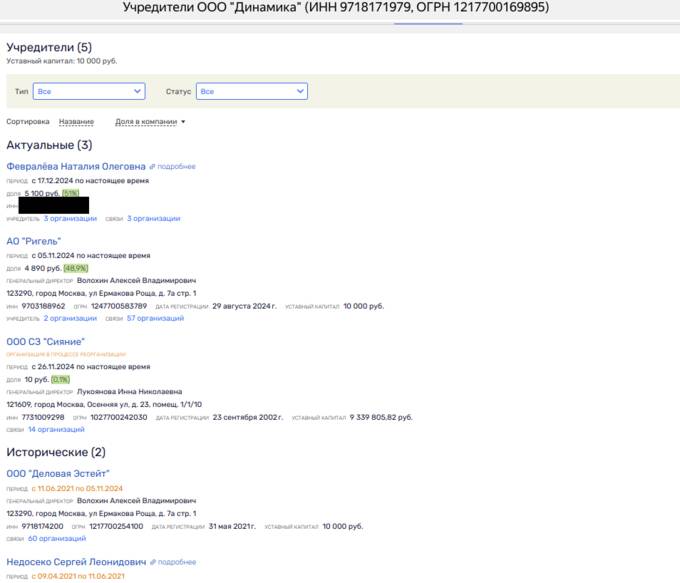View Сияние's 14 организаций connections
This screenshot has height=583, width=680.
57,429
